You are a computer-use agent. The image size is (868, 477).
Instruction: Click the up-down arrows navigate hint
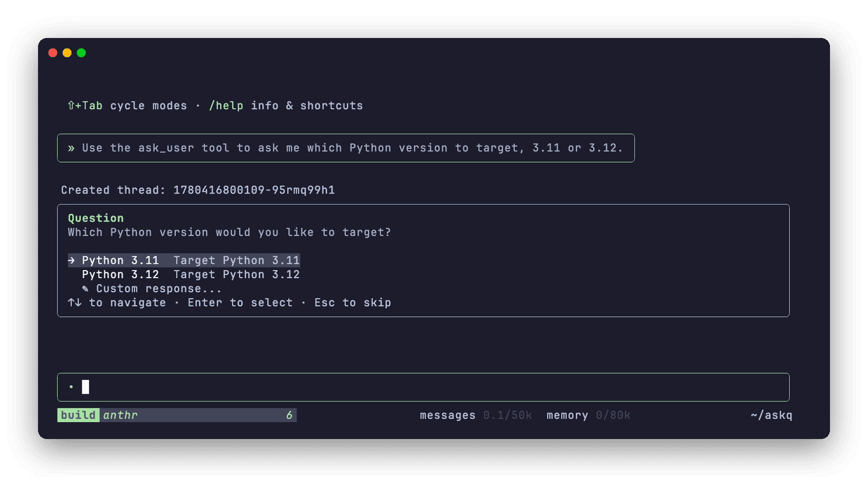pyautogui.click(x=117, y=303)
